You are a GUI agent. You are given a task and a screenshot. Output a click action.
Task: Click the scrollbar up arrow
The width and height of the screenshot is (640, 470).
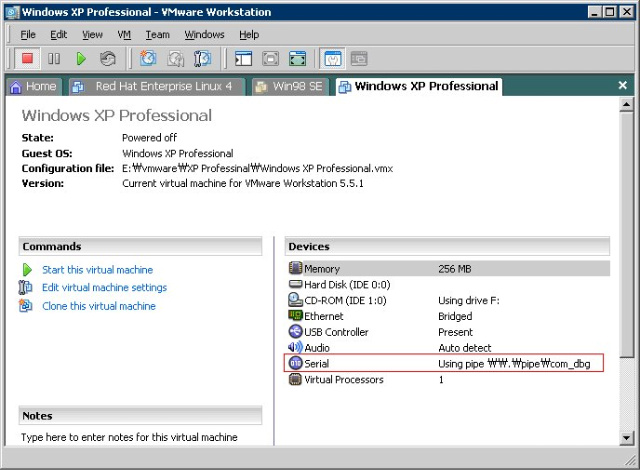point(626,105)
